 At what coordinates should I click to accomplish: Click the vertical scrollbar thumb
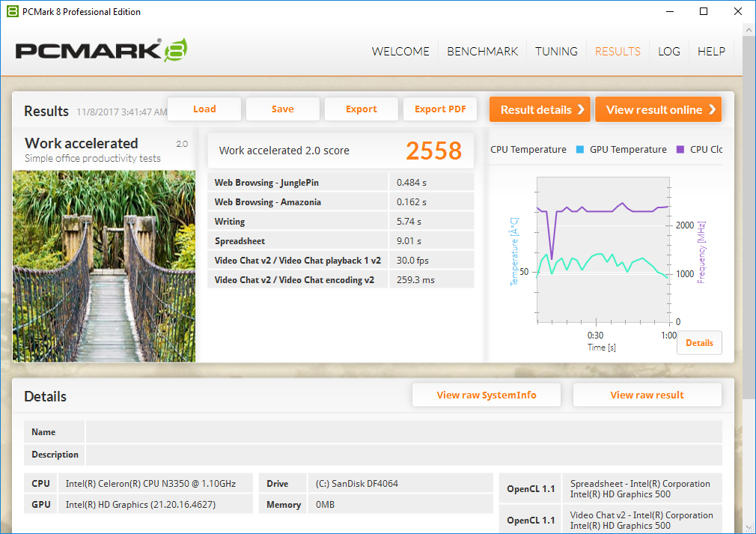[749, 217]
